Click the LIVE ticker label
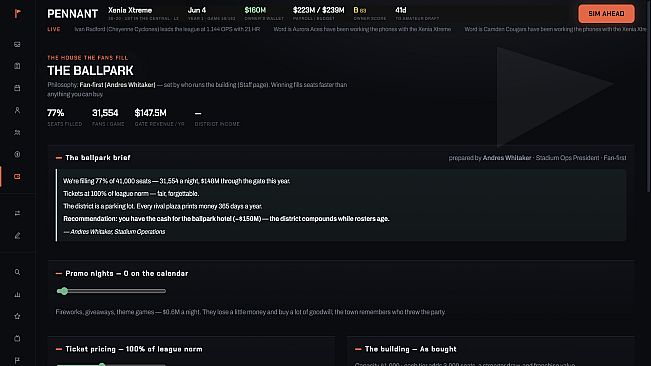The height and width of the screenshot is (366, 651). click(x=54, y=29)
